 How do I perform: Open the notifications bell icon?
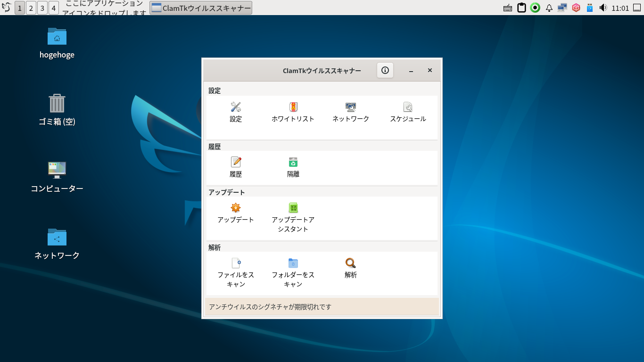549,8
